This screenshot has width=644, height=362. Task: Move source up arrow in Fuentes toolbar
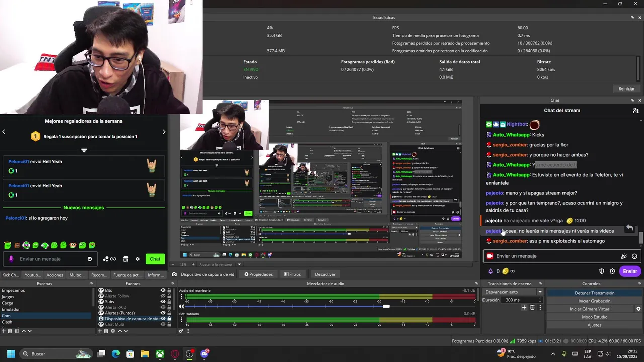[119, 331]
